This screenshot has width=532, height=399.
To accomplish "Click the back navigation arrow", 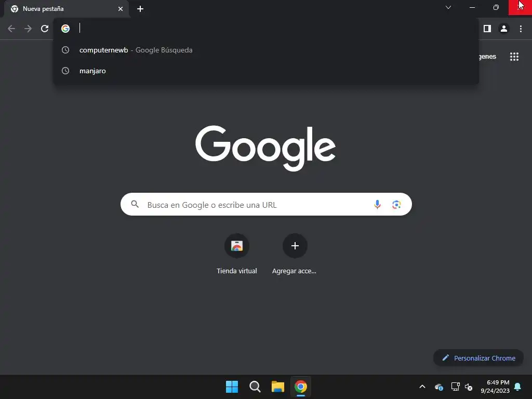I will [x=11, y=29].
